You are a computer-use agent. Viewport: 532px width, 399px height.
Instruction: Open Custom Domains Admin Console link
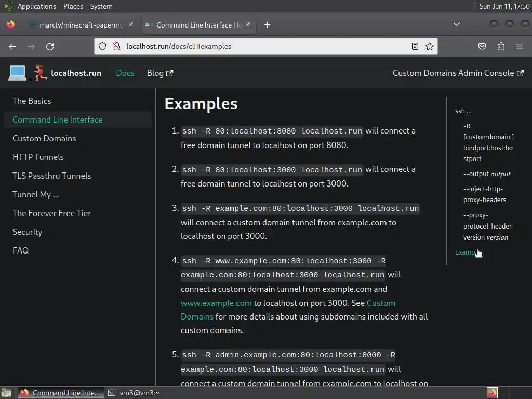[458, 73]
